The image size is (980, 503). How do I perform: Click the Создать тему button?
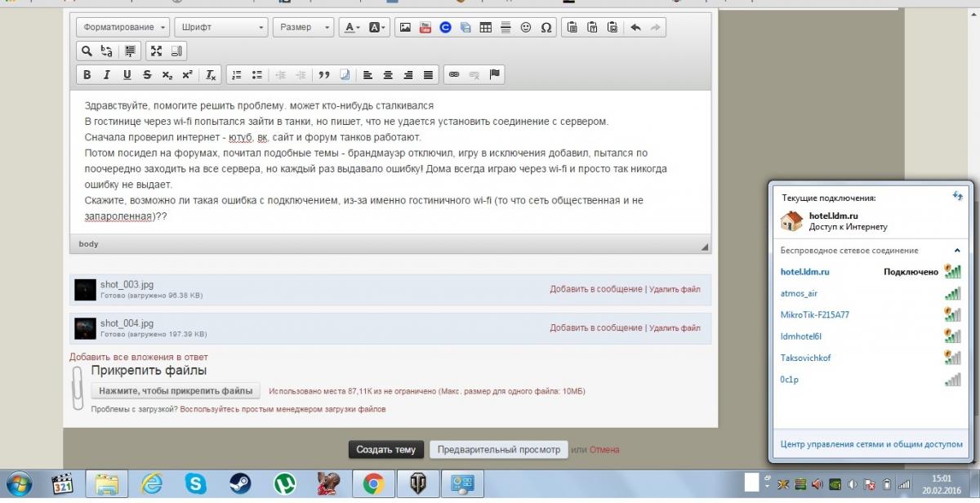point(387,449)
